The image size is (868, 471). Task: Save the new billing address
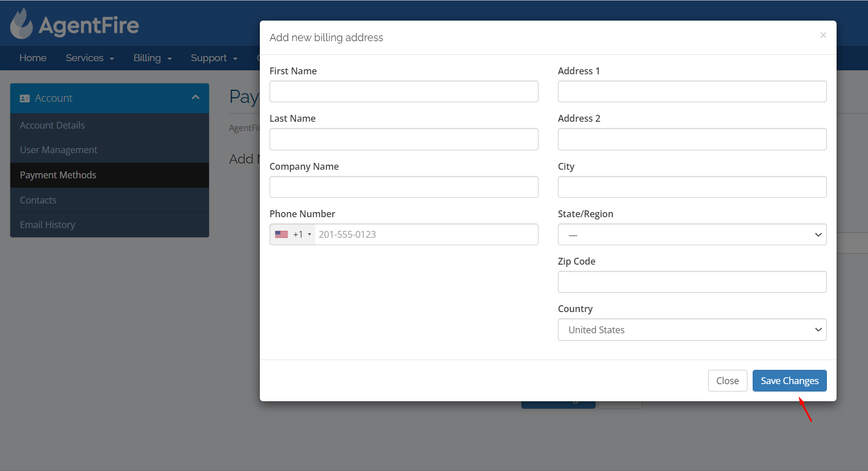pyautogui.click(x=789, y=380)
